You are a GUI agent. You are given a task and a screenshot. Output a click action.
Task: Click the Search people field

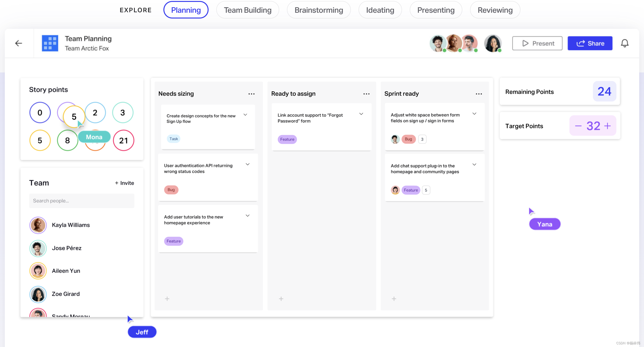tap(81, 201)
